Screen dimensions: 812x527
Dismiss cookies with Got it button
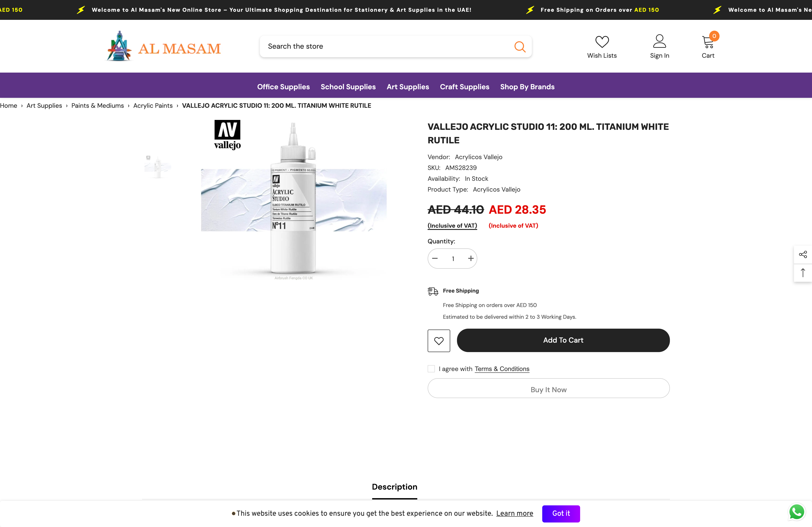561,513
